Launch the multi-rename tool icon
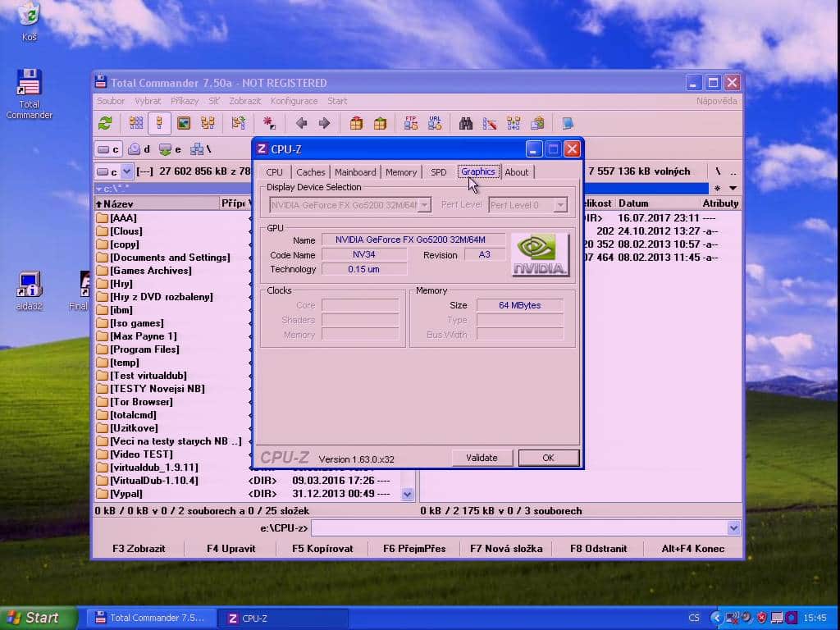This screenshot has width=840, height=630. point(489,123)
